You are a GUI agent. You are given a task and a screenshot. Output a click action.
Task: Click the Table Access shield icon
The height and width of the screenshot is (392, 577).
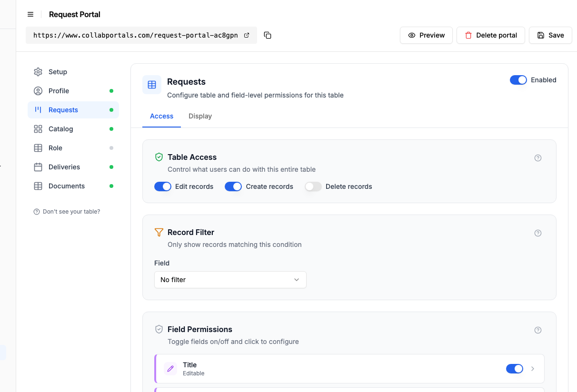tap(159, 157)
